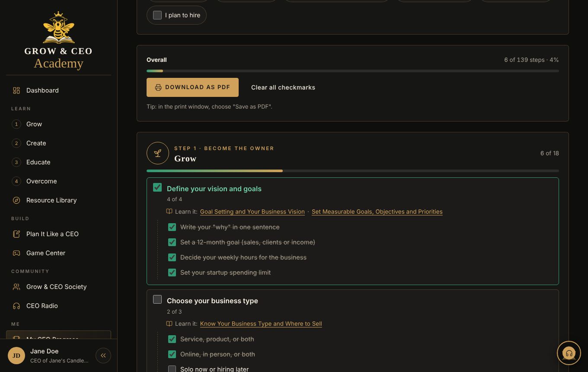The width and height of the screenshot is (588, 372).
Task: Click the numbered 4 icon beside Overcome
Action: click(x=16, y=181)
